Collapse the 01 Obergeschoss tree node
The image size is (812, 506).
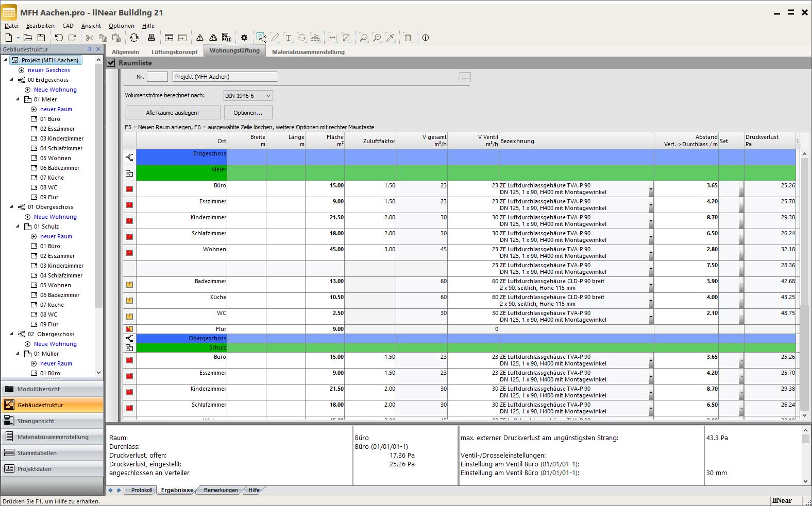pyautogui.click(x=12, y=207)
